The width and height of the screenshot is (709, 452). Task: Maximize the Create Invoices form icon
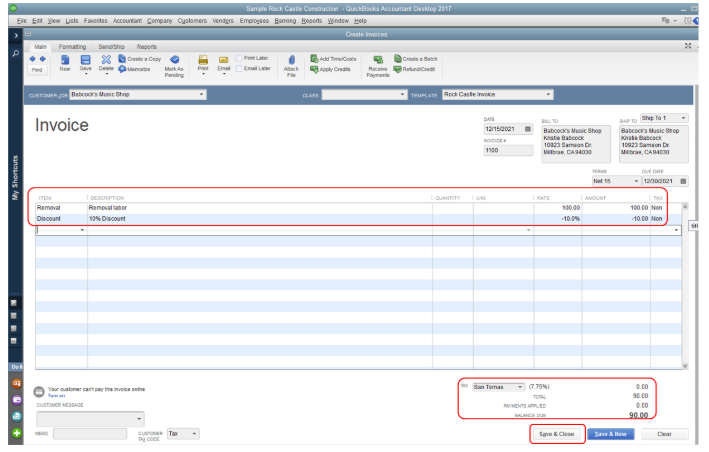click(x=688, y=46)
